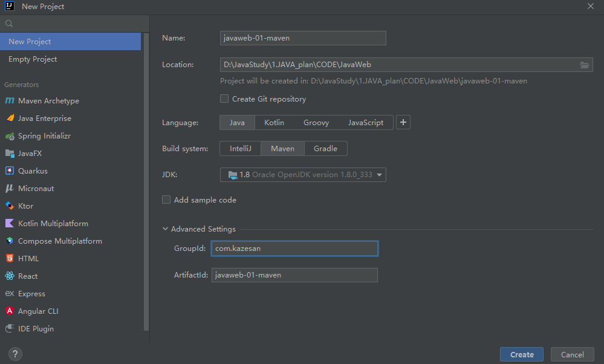Select Empty Project in the sidebar
Viewport: 604px width, 364px height.
coord(33,59)
